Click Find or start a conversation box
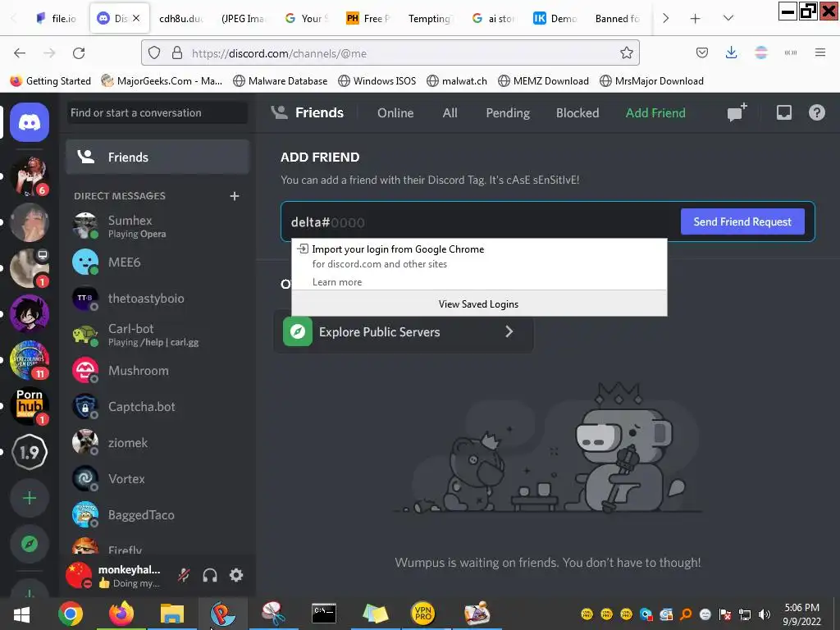 click(x=157, y=113)
